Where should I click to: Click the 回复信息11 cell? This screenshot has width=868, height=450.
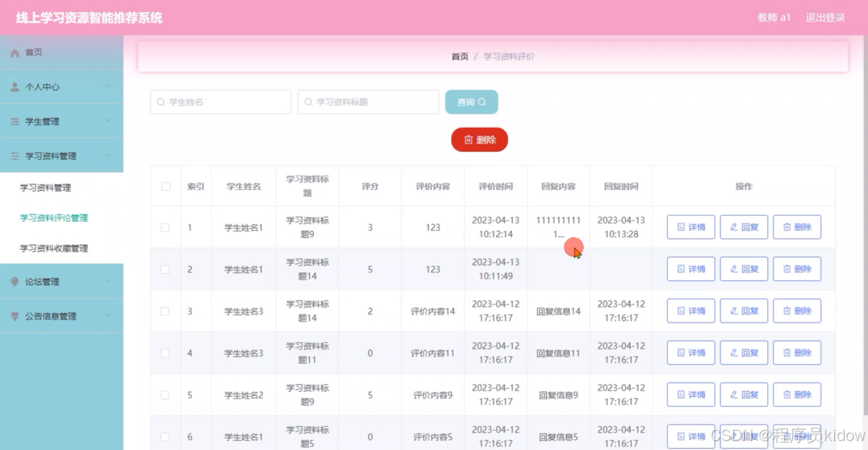559,353
